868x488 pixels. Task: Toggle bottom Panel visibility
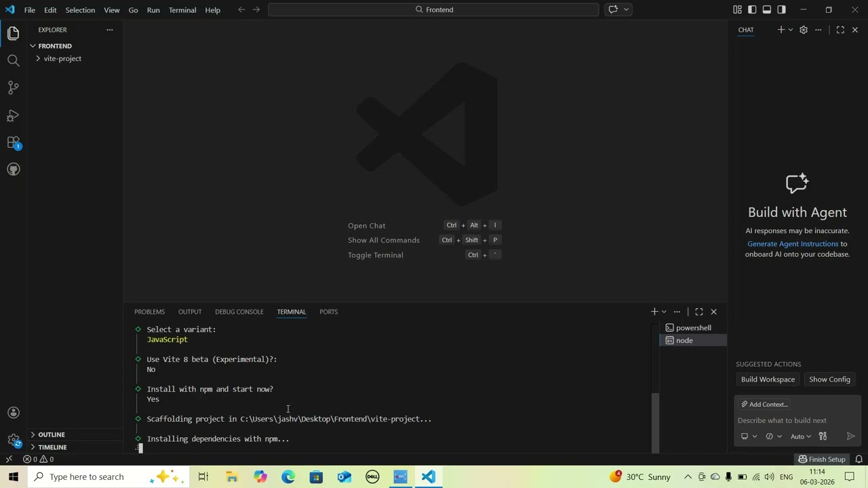click(767, 9)
